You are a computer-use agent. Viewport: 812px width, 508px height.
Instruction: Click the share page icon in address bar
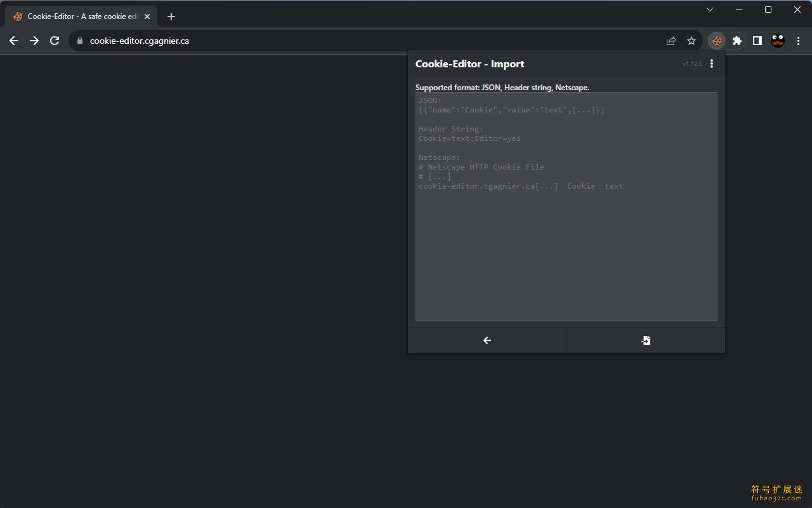(x=671, y=41)
